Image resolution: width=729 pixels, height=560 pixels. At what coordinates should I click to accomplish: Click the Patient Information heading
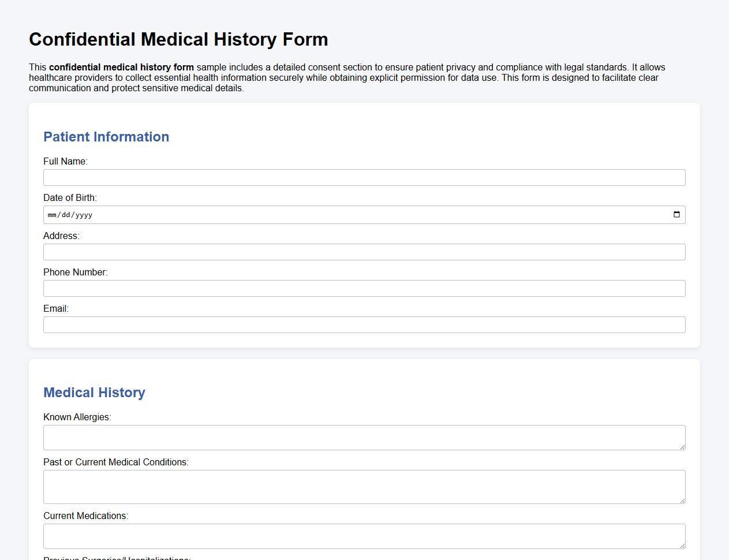tap(106, 137)
